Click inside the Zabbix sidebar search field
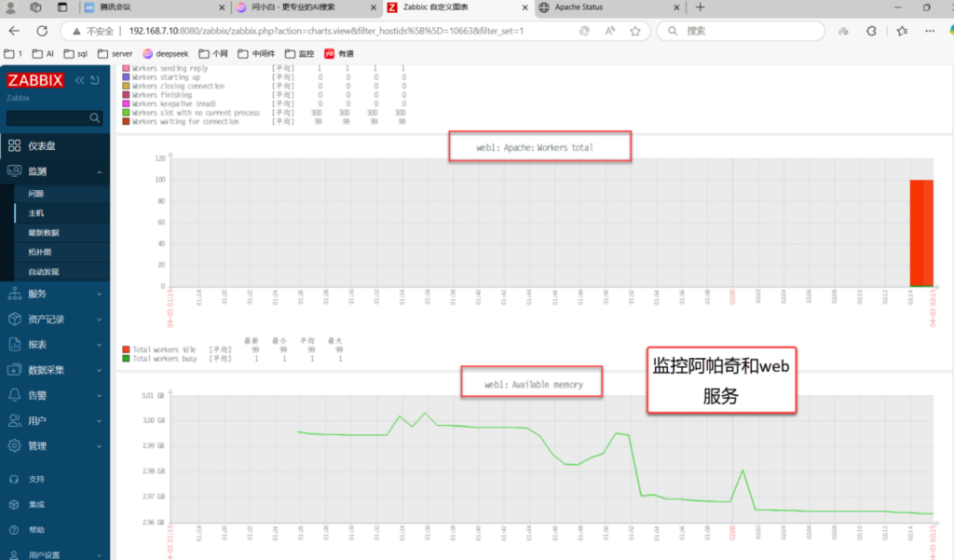 click(47, 118)
